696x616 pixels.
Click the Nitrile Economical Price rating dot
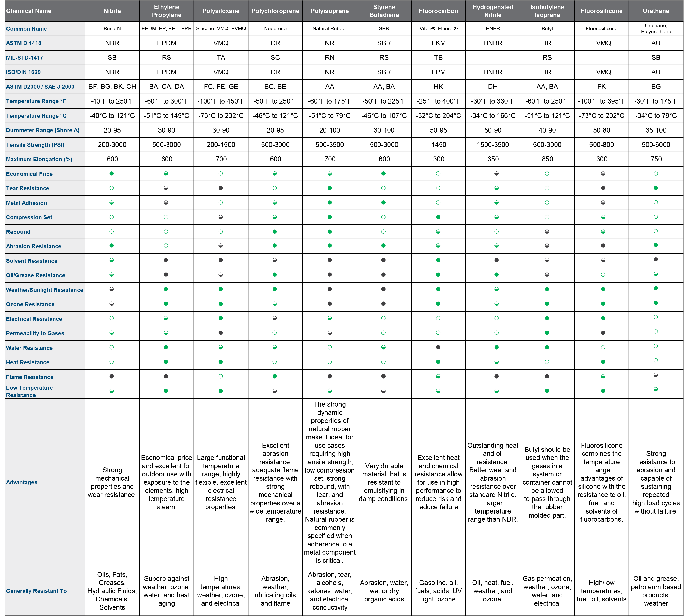click(x=112, y=173)
